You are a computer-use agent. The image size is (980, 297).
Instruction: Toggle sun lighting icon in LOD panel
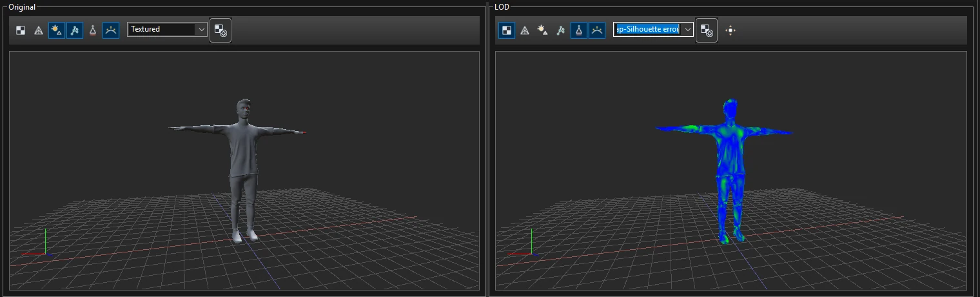pos(543,30)
